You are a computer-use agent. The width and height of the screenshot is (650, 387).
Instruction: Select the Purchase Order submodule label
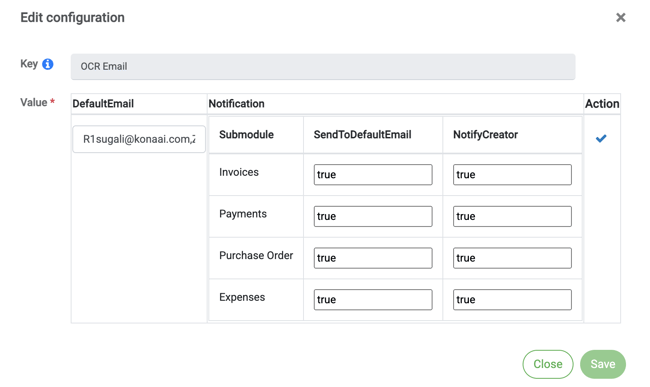pos(256,255)
